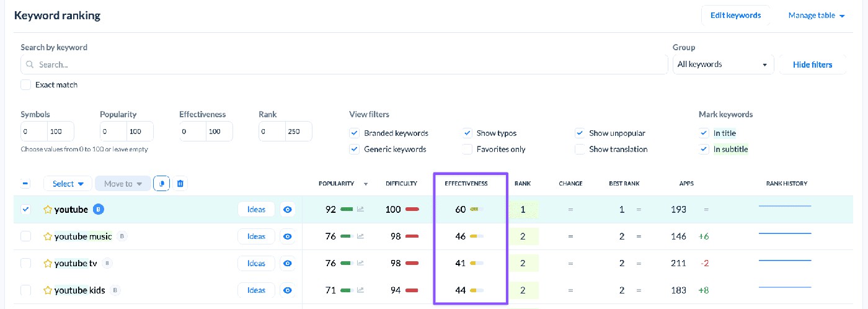Click the B badge next to youtube kids
Screen dimensions: 868x309
pyautogui.click(x=115, y=290)
